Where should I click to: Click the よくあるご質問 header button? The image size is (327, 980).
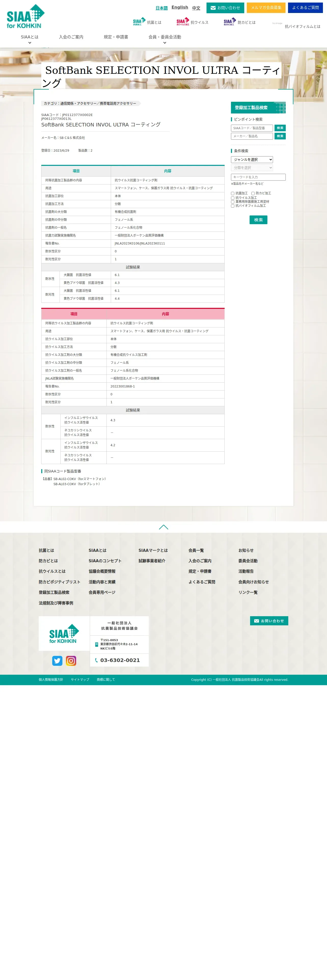point(305,8)
